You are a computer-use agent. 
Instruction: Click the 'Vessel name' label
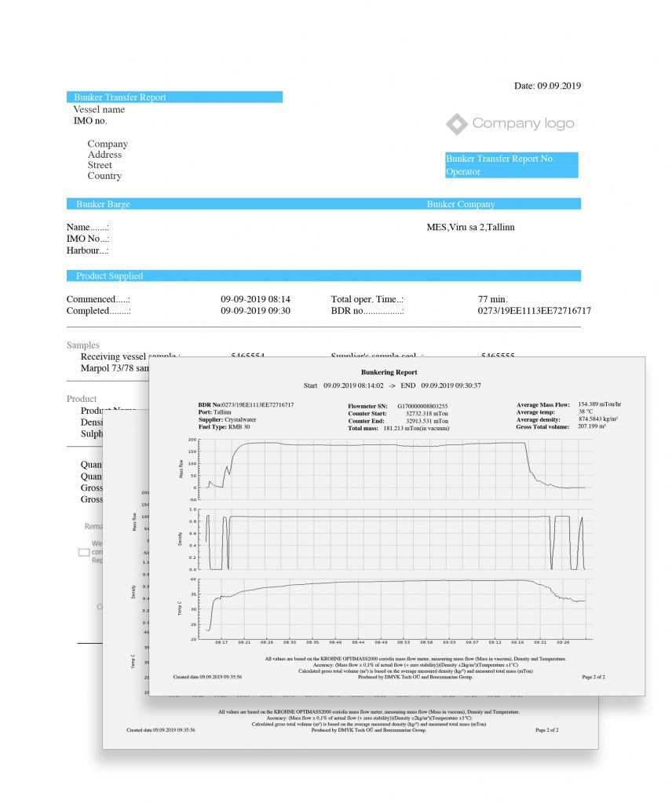click(99, 109)
